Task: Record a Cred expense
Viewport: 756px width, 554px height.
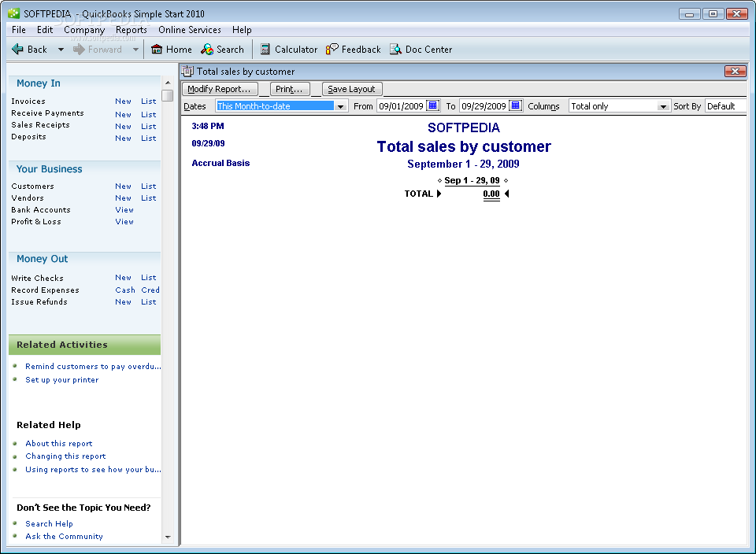Action: coord(150,290)
